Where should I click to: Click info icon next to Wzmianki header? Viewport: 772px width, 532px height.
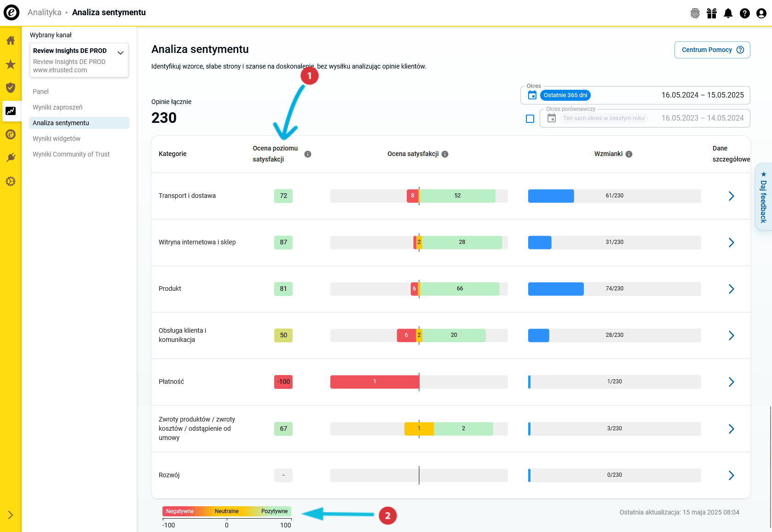(629, 154)
